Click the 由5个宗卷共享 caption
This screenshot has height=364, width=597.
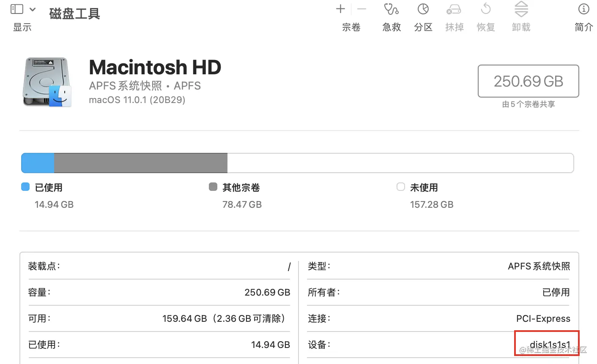529,104
